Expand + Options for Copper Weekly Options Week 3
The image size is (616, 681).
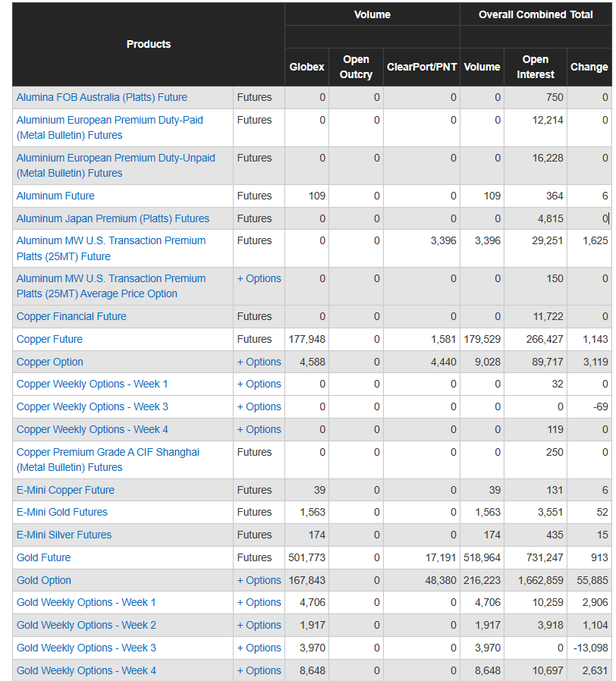pos(259,406)
